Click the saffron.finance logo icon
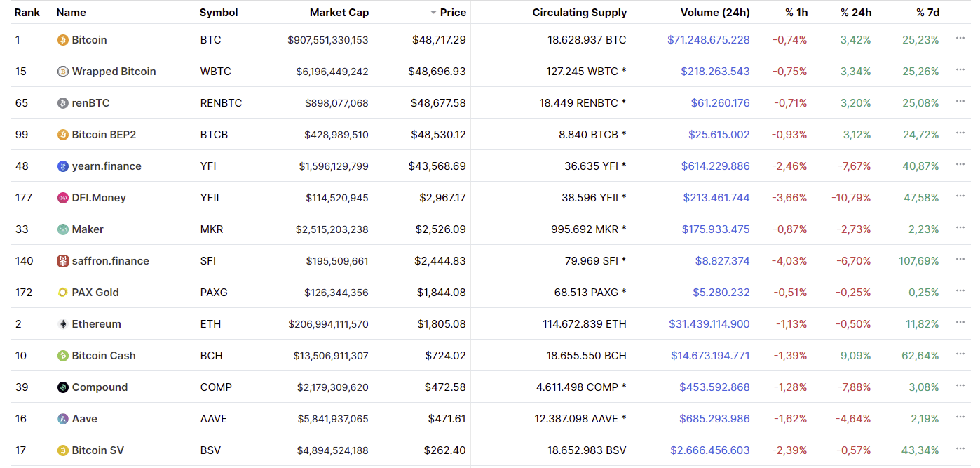The width and height of the screenshot is (980, 468). (x=63, y=261)
